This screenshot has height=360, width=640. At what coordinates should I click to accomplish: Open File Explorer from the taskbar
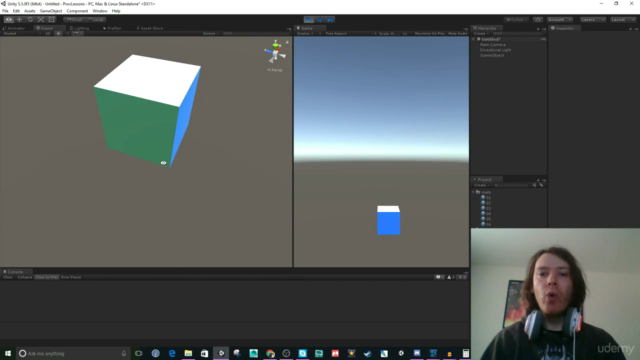[188, 353]
